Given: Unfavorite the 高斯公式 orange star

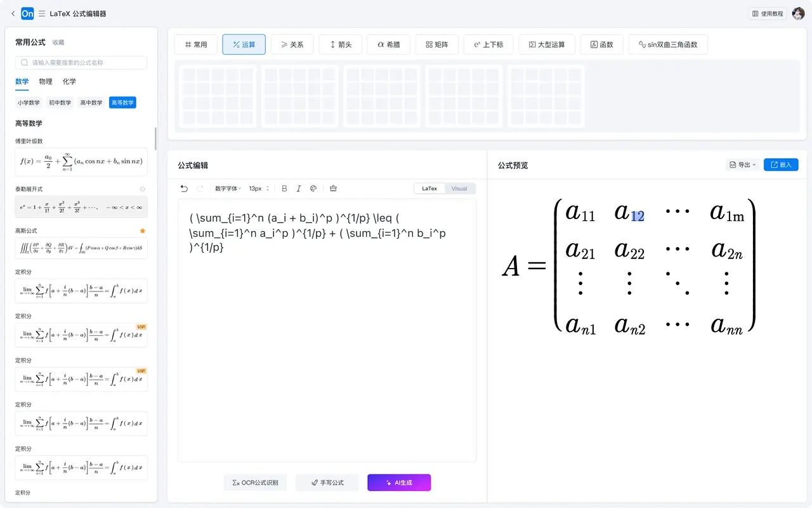Looking at the screenshot, I should pos(143,231).
